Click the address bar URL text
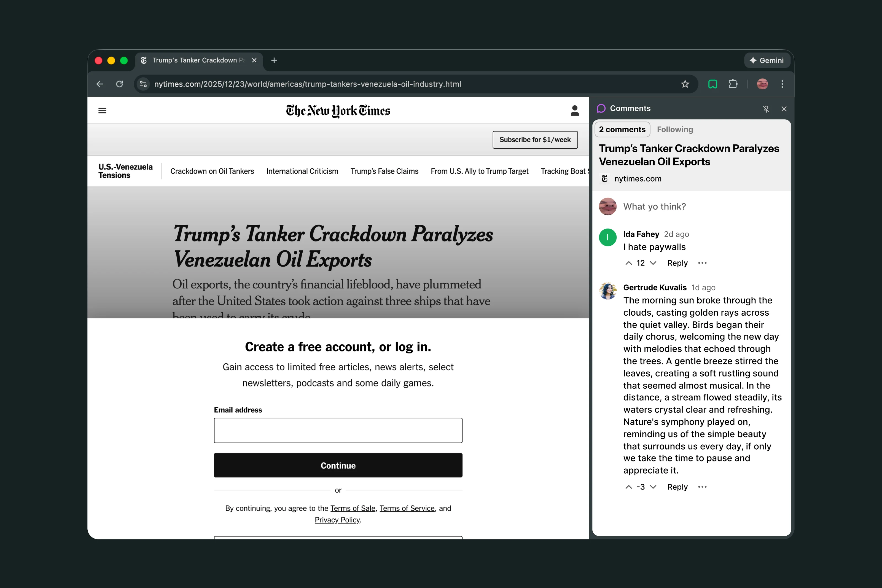 coord(307,84)
